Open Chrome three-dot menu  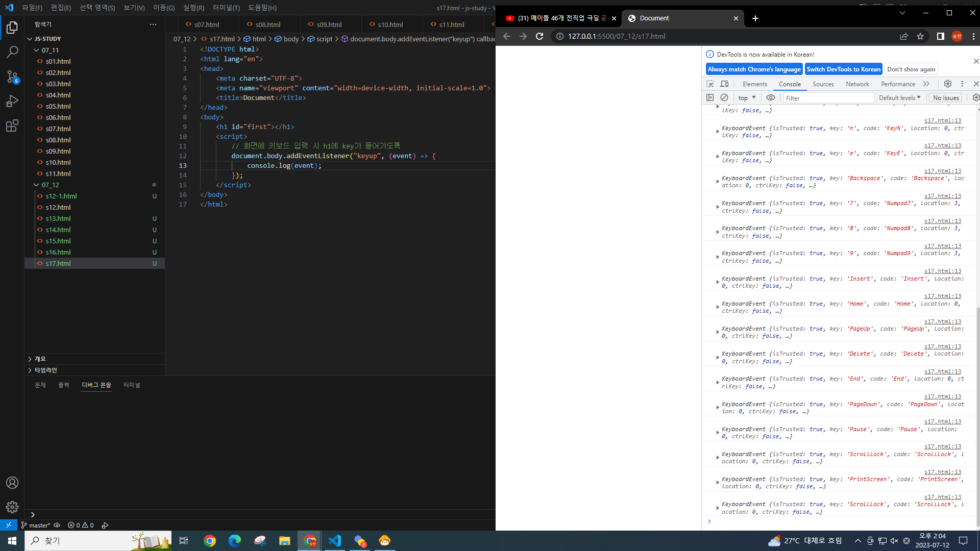973,36
